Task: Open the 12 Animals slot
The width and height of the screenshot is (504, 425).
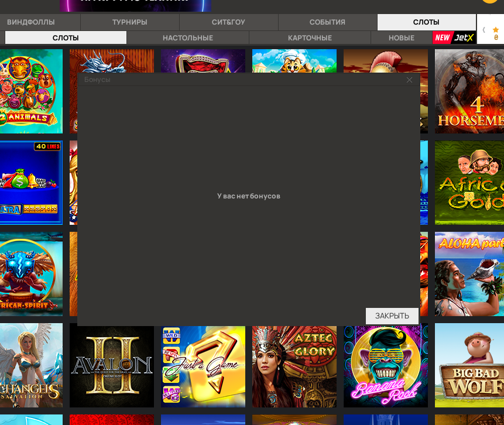Action: 31,91
